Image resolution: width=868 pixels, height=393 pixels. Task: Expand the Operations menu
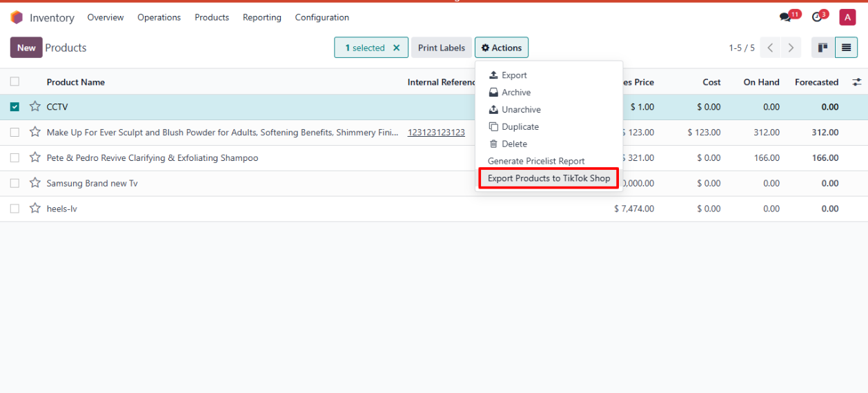159,17
